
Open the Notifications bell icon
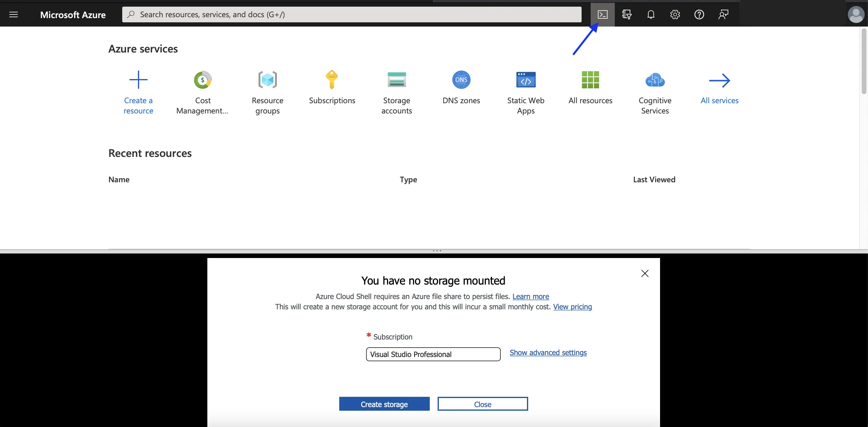[x=650, y=14]
